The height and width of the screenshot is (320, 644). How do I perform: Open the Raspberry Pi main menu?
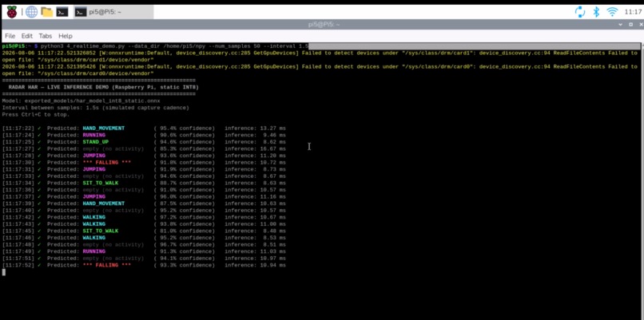pos(12,12)
